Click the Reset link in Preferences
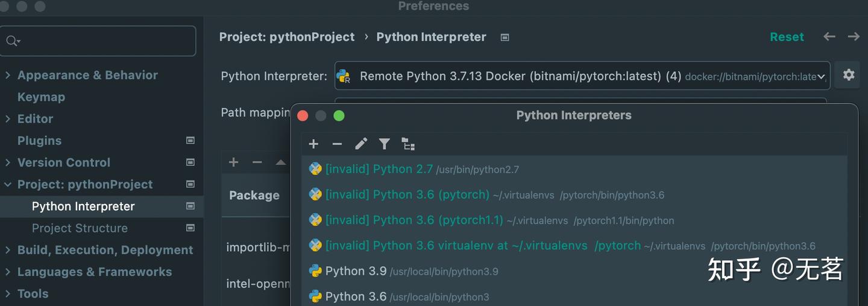The height and width of the screenshot is (306, 868). [787, 37]
